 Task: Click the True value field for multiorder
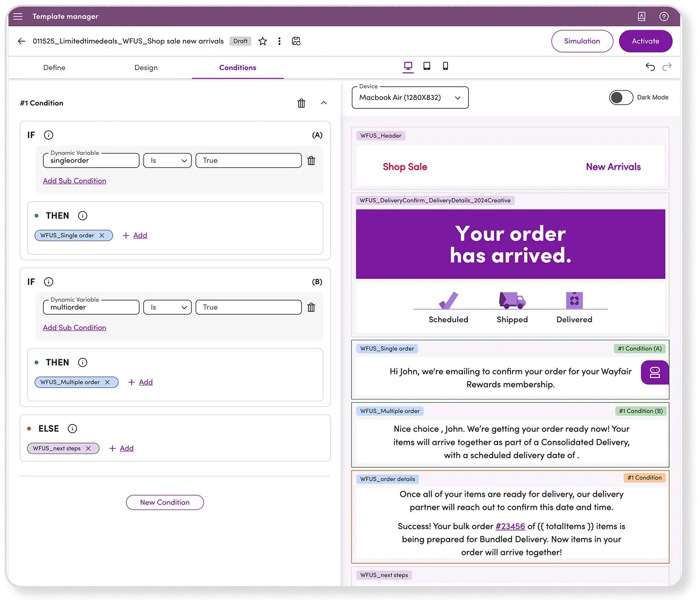coord(248,308)
